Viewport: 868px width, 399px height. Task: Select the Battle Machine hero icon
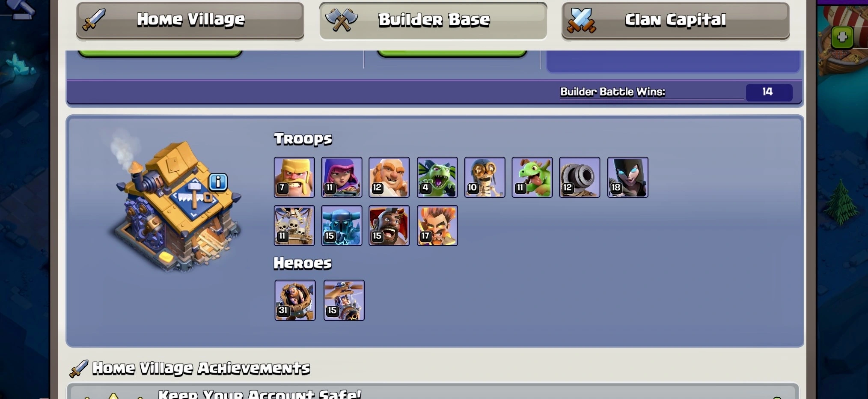pyautogui.click(x=295, y=300)
